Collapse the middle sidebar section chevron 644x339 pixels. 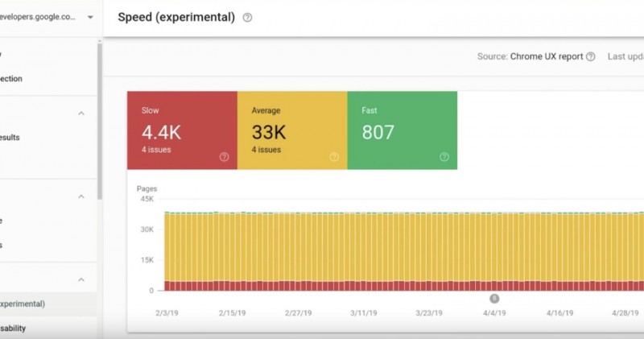tap(81, 196)
